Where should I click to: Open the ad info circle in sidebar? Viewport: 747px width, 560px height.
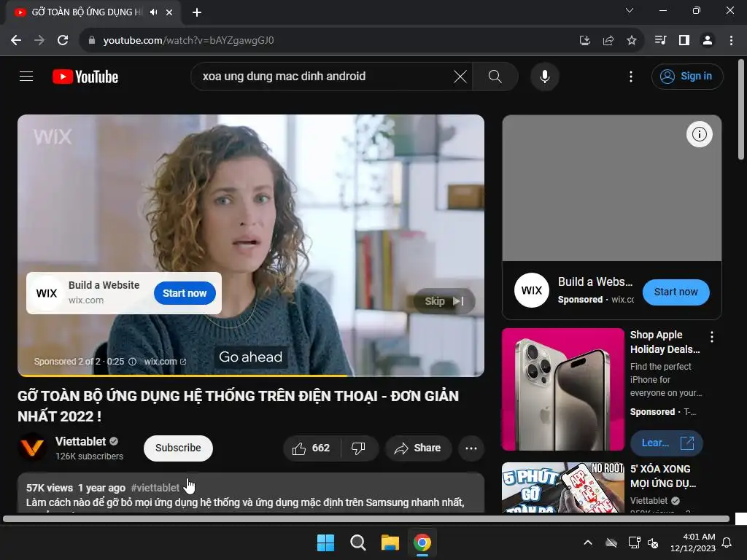pyautogui.click(x=699, y=134)
